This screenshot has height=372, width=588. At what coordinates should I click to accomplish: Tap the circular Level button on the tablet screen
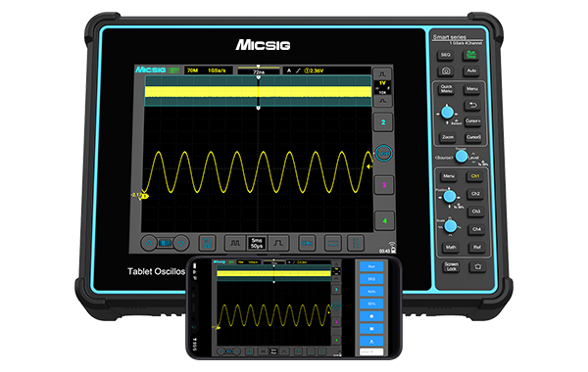pos(384,154)
